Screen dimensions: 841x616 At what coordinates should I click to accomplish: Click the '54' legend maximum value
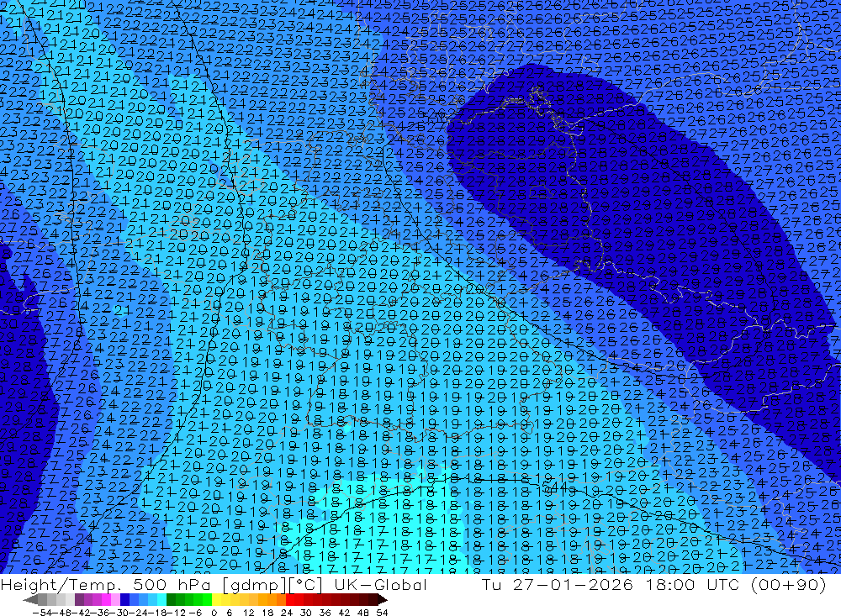click(x=382, y=613)
